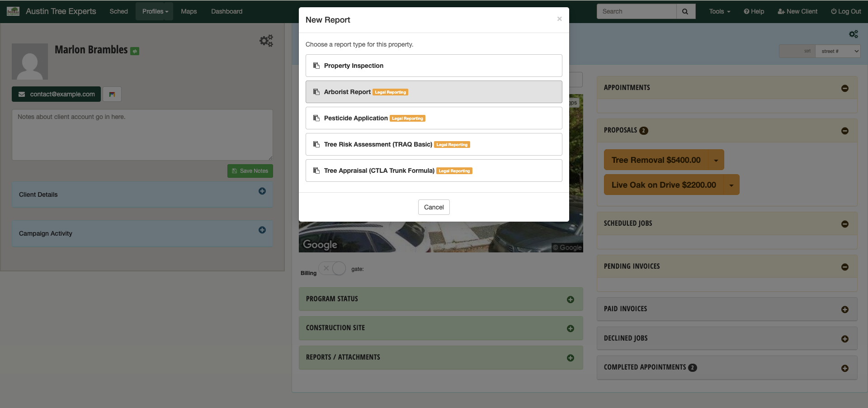This screenshot has height=408, width=868.
Task: Cancel the New Report dialog
Action: (434, 207)
